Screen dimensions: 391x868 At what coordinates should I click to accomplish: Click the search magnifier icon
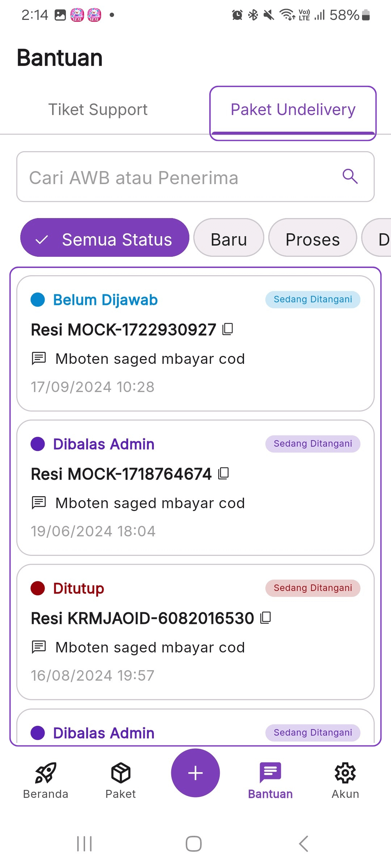pos(349,177)
